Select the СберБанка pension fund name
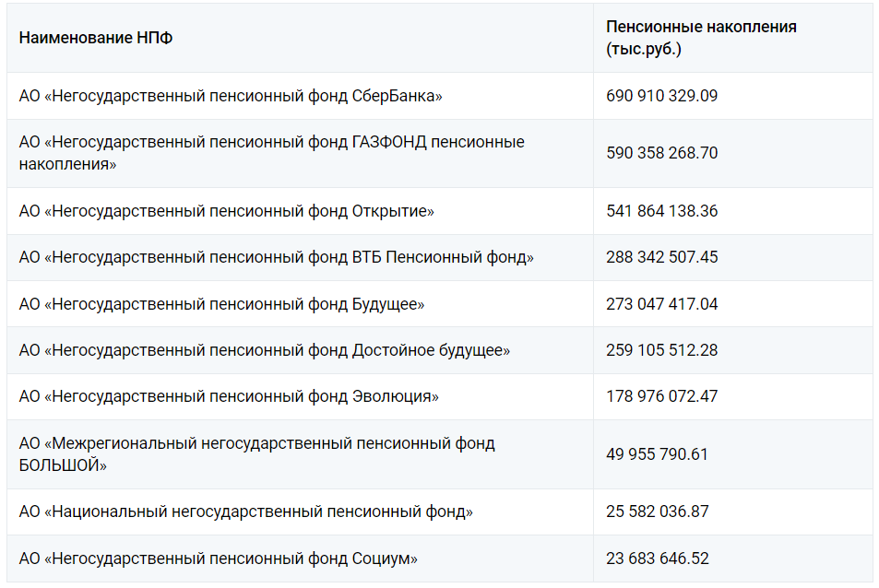879x588 pixels. coord(231,97)
